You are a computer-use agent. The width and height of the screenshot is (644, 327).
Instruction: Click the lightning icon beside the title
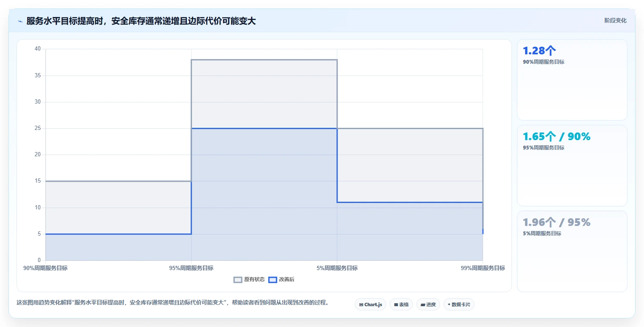pos(20,21)
